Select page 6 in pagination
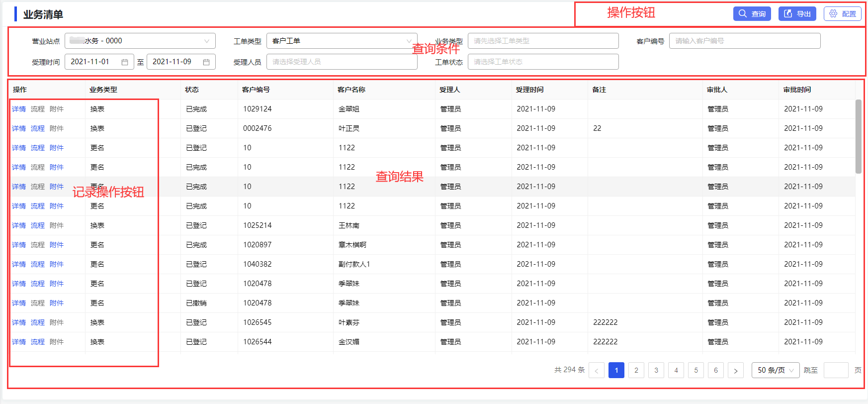The height and width of the screenshot is (404, 868). tap(716, 370)
